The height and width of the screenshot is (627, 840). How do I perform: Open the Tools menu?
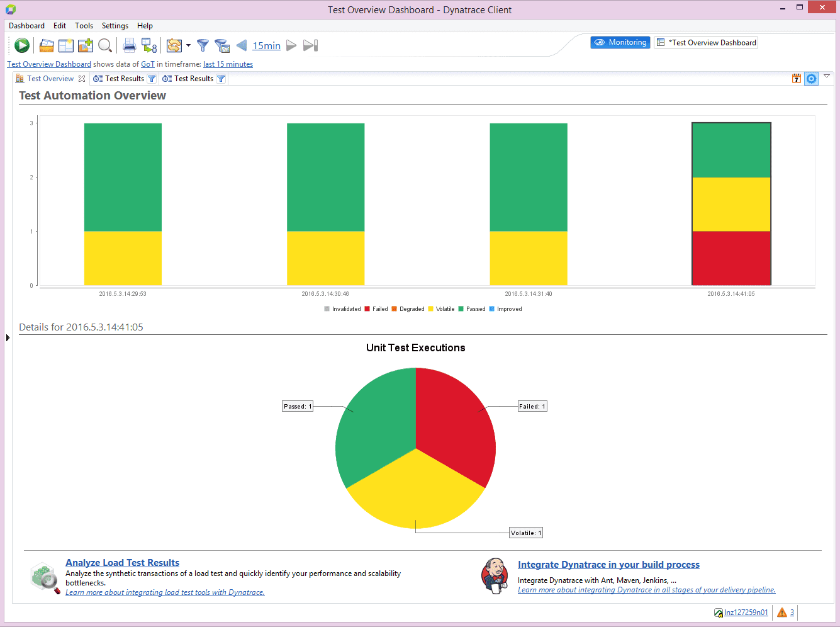84,26
